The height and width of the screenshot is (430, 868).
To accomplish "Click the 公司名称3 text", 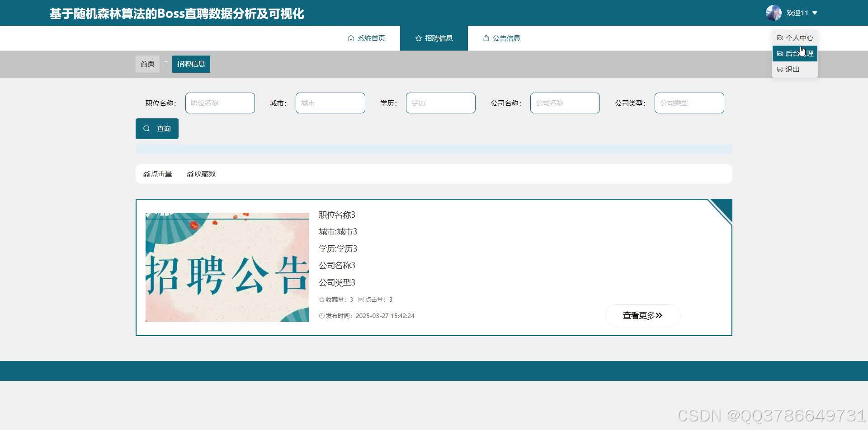I will point(337,266).
